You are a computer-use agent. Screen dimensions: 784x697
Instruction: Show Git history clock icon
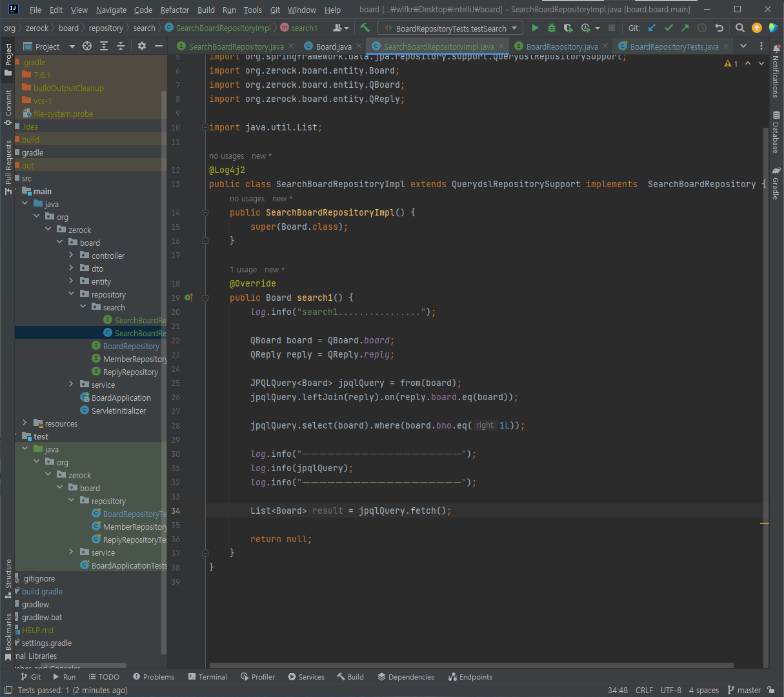702,28
